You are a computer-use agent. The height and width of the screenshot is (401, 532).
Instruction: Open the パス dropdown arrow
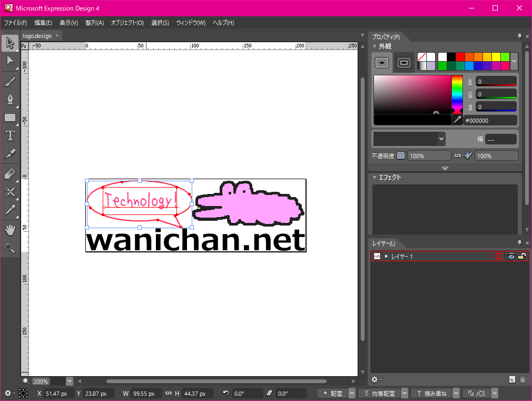495,393
